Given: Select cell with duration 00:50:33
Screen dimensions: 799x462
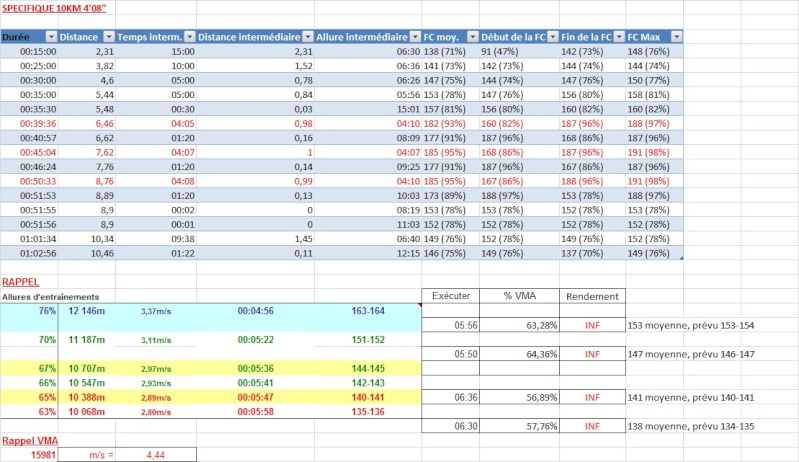Looking at the screenshot, I should tap(30, 181).
